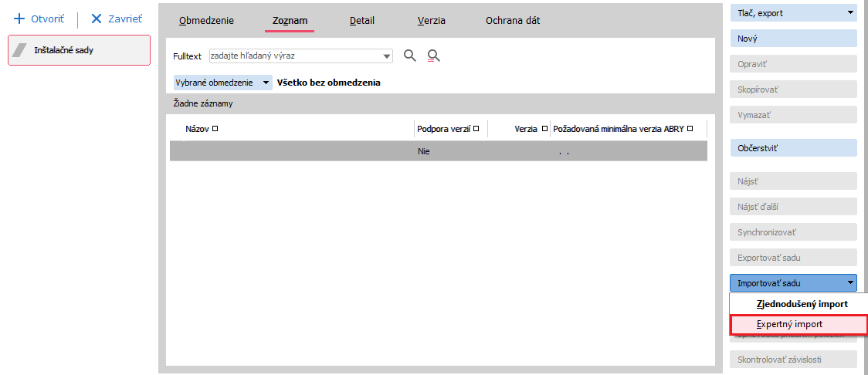
Task: Expand the Fulltext search history dropdown arrow
Action: [387, 56]
